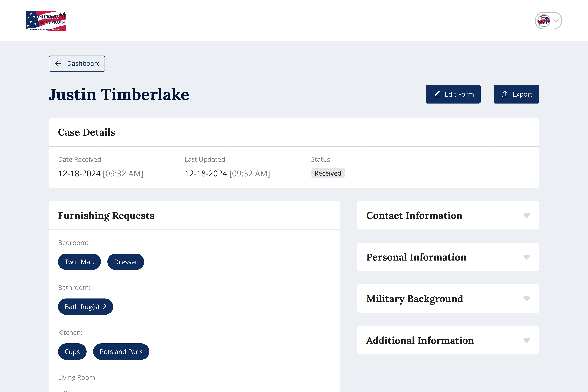Click the user avatar profile image
This screenshot has height=392, width=588.
click(x=544, y=21)
